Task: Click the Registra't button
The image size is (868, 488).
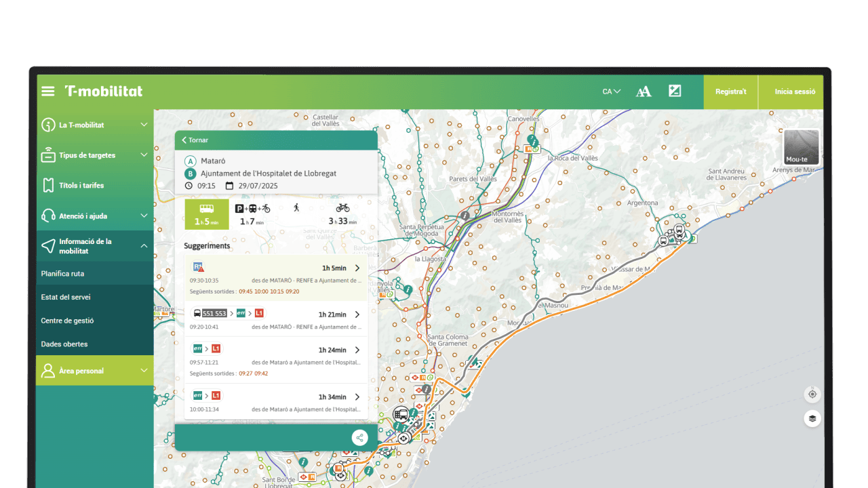Action: pos(730,91)
